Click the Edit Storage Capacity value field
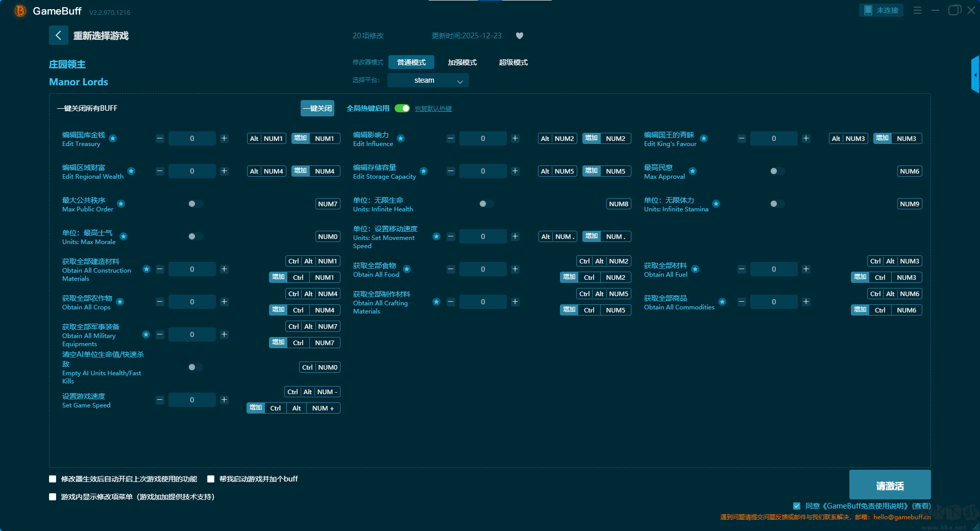 483,171
